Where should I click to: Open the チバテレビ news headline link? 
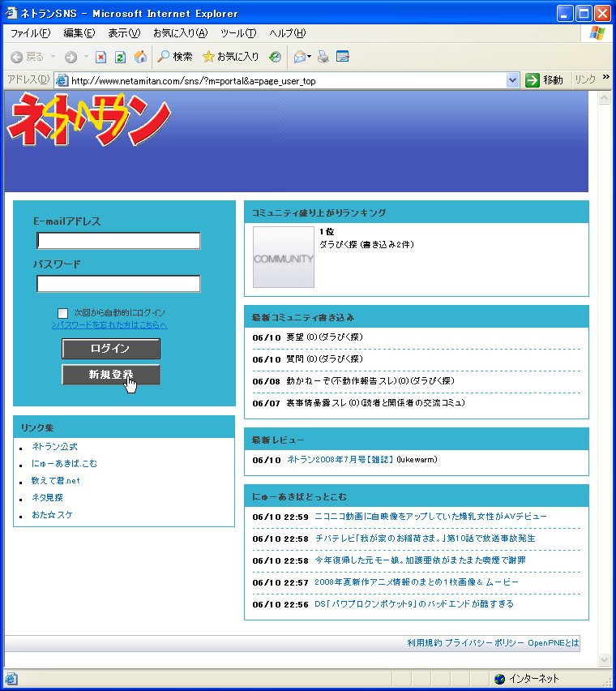426,539
